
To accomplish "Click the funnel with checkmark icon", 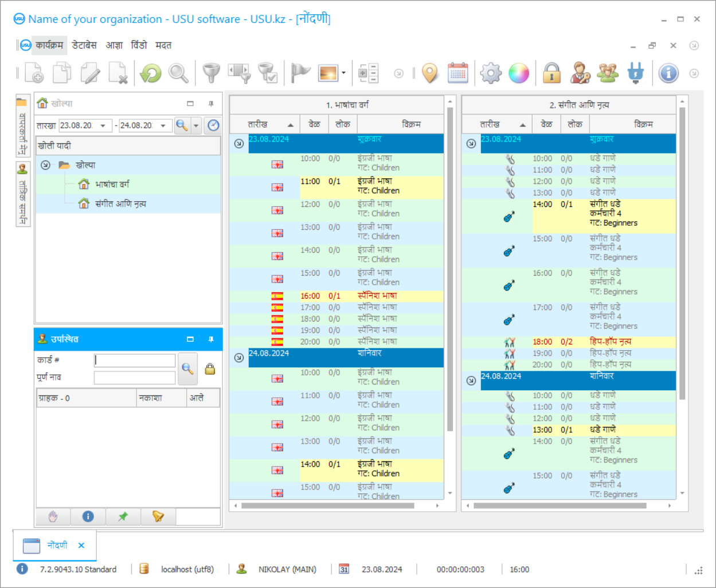I will click(268, 73).
